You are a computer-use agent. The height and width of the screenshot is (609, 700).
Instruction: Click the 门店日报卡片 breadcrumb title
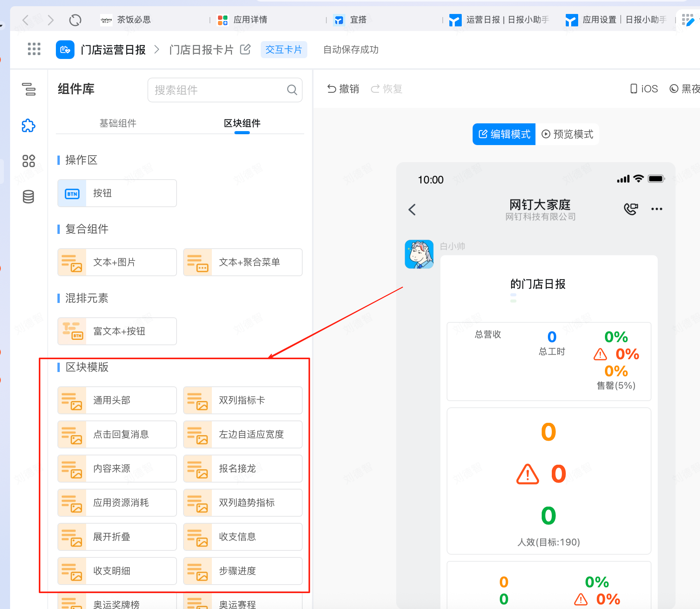tap(201, 50)
